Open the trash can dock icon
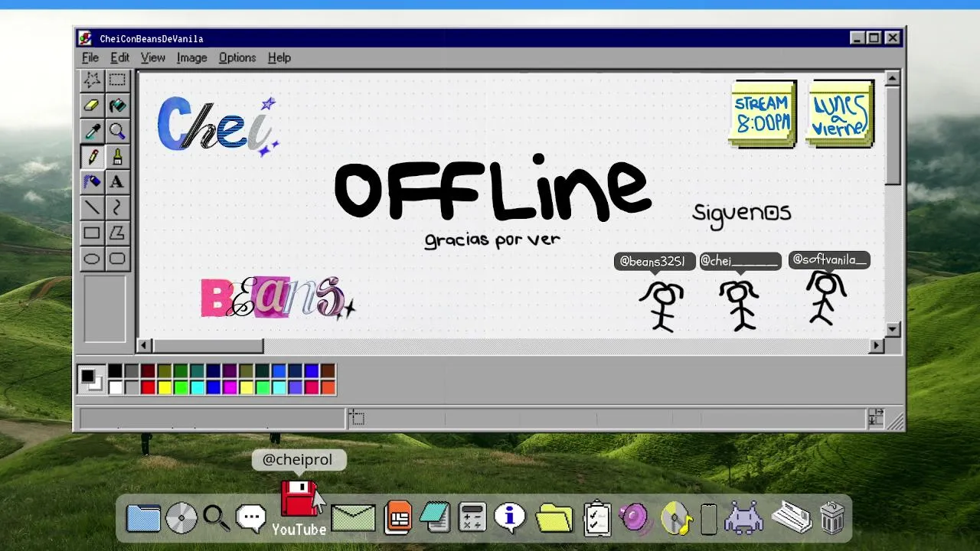The image size is (980, 551). (832, 518)
